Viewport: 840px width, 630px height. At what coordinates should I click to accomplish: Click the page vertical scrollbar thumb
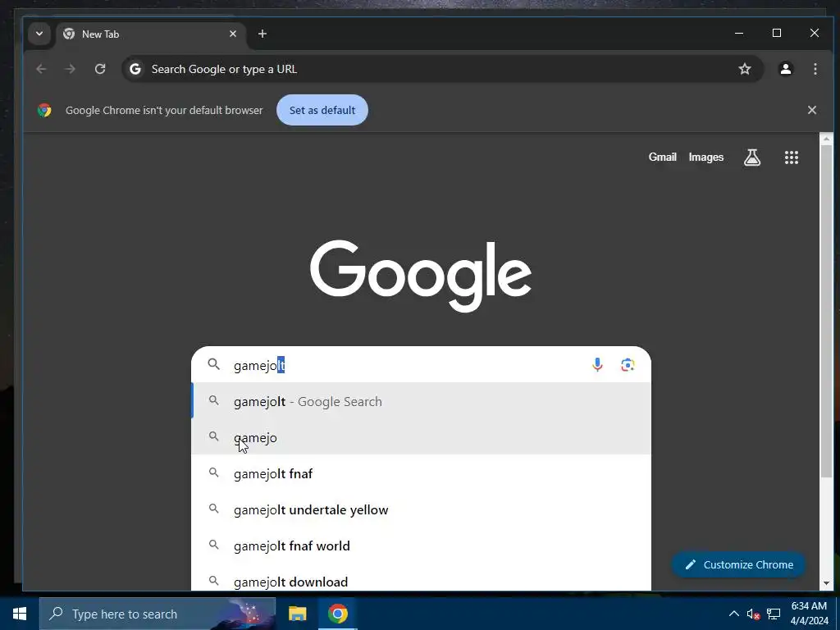[826, 311]
